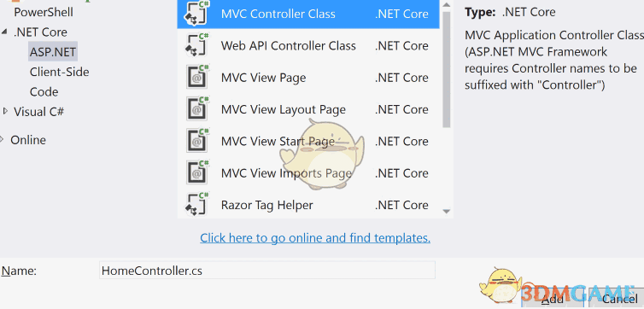Select the Razor Tag Helper icon
644x309 pixels.
196,204
